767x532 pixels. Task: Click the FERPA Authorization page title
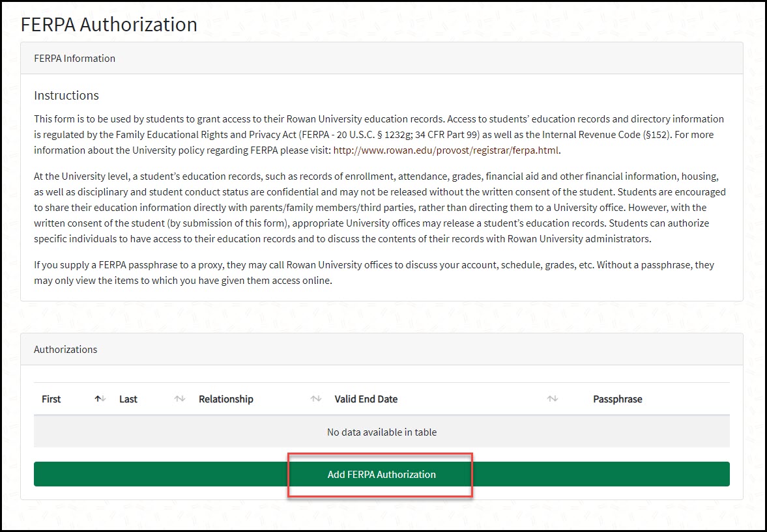(109, 25)
